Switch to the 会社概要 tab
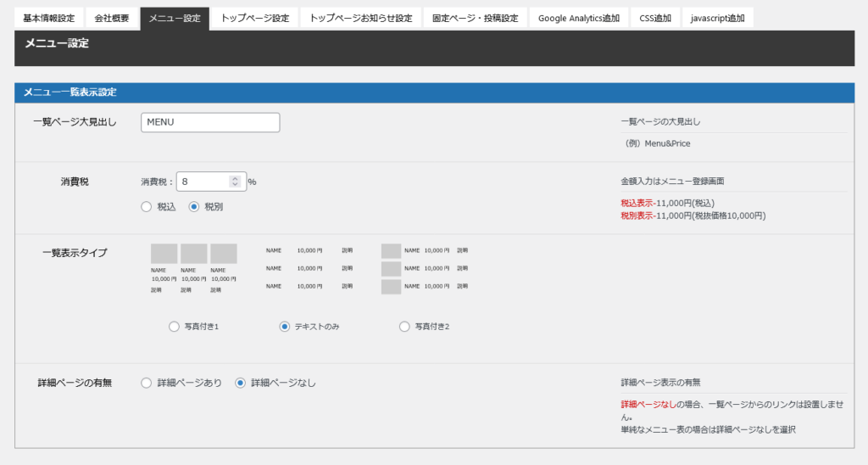The width and height of the screenshot is (868, 465). (x=112, y=18)
